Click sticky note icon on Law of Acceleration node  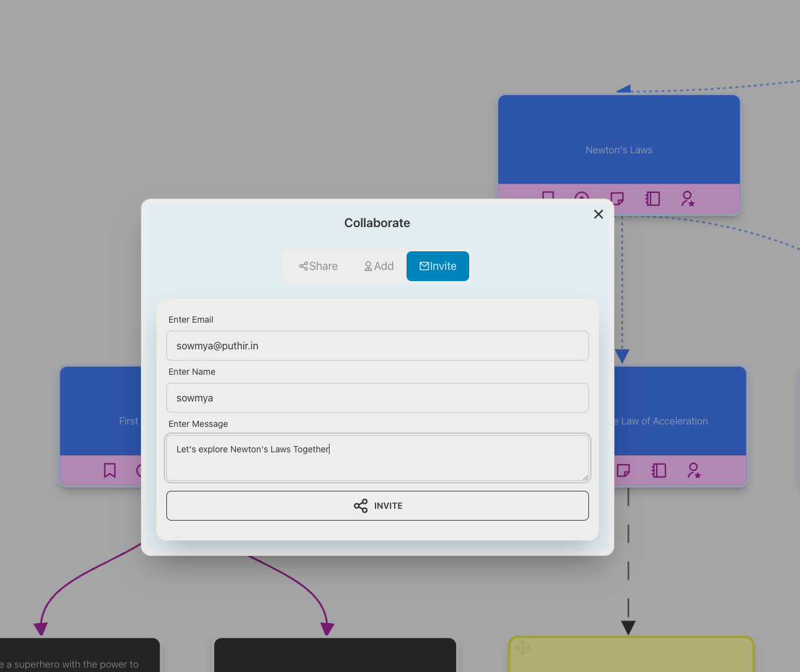pyautogui.click(x=624, y=470)
